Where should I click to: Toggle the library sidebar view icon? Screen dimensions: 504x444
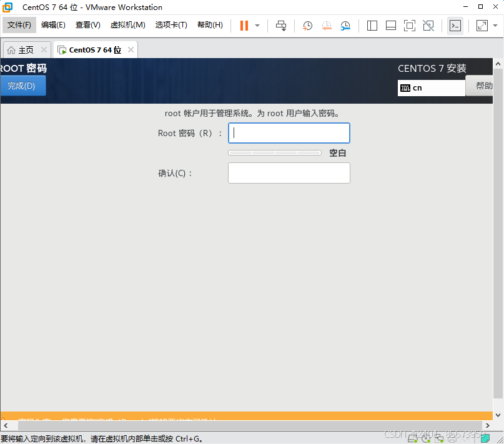(x=372, y=26)
